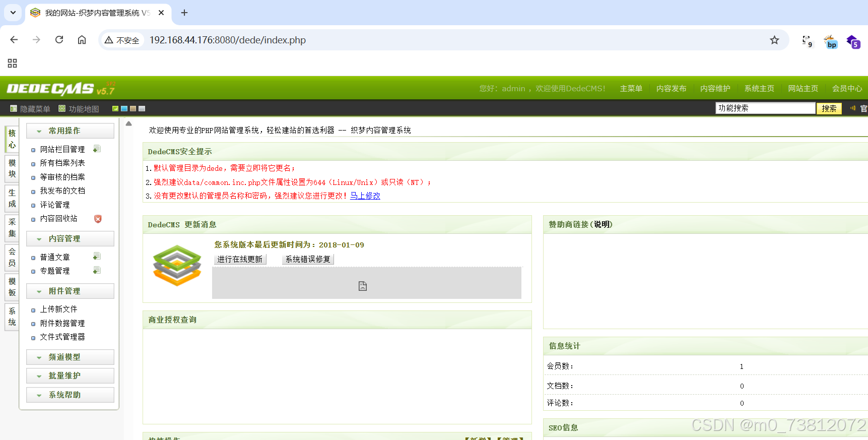This screenshot has width=868, height=440.
Task: Choose the gray skin swatch
Action: coord(142,108)
